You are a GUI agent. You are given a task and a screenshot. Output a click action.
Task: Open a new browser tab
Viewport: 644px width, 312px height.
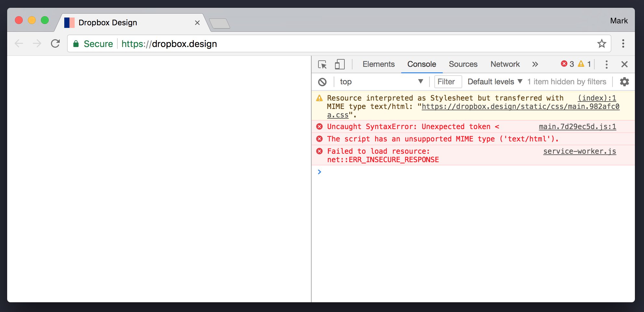coord(220,23)
